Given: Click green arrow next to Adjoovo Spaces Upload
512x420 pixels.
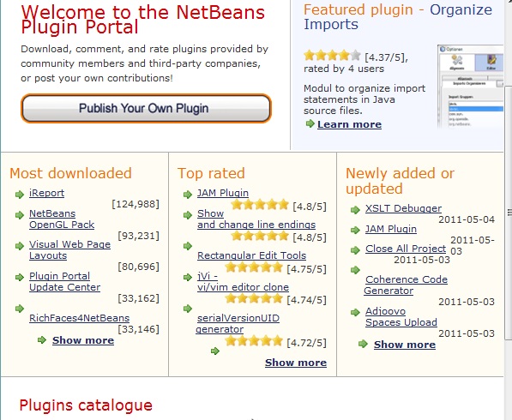Looking at the screenshot, I should [x=355, y=313].
